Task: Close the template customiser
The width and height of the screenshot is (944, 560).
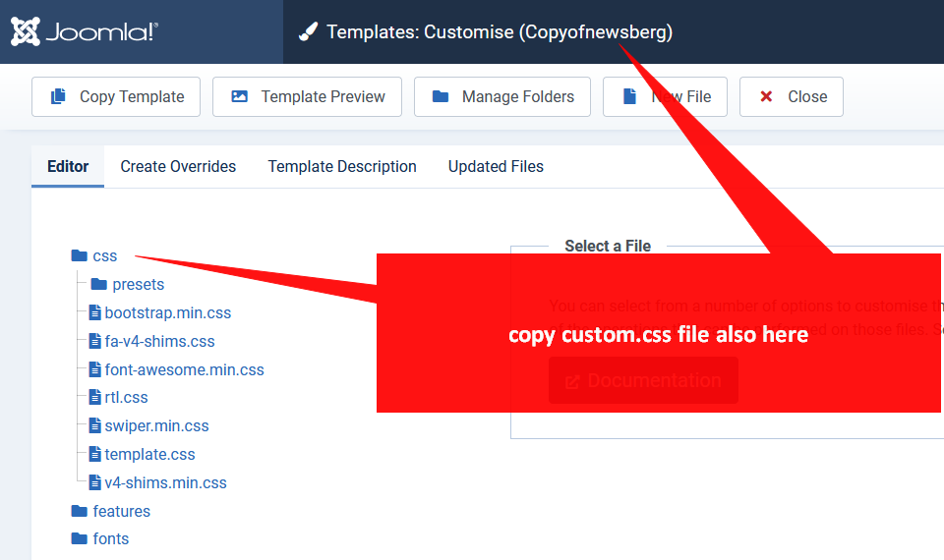Action: pos(791,97)
